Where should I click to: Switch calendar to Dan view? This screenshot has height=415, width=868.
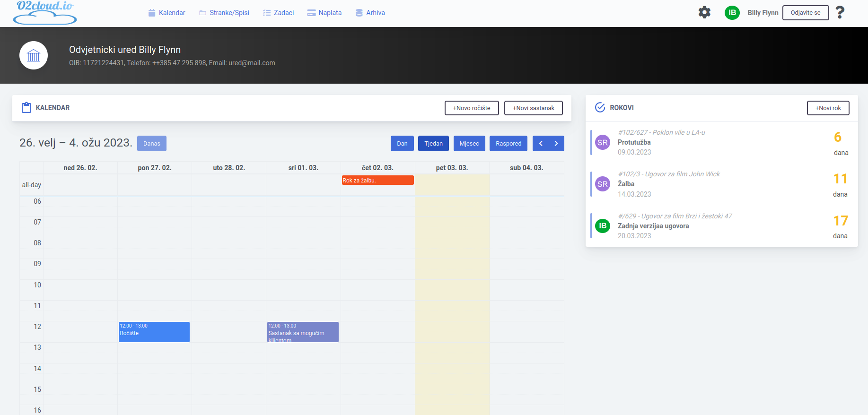[x=402, y=144]
